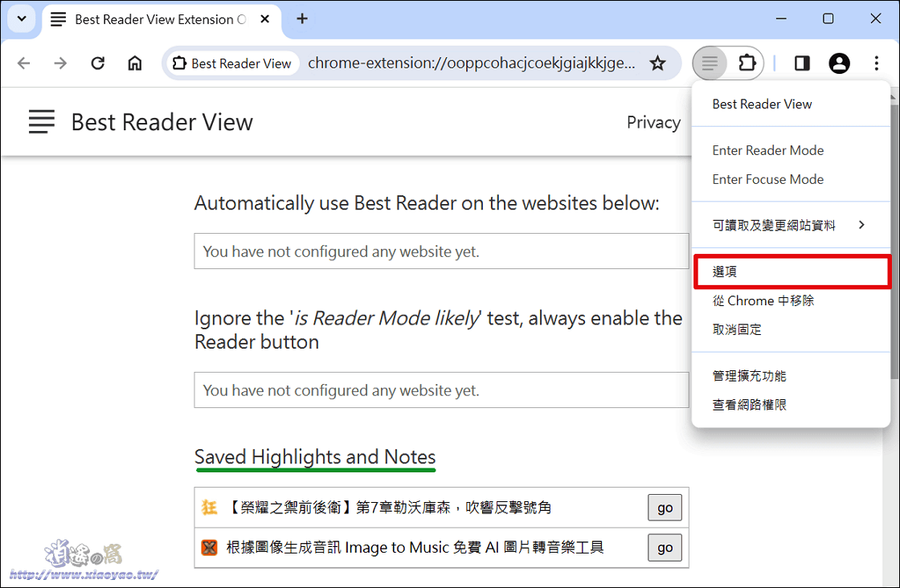900x588 pixels.
Task: Open the tab search dropdown arrow
Action: [22, 19]
